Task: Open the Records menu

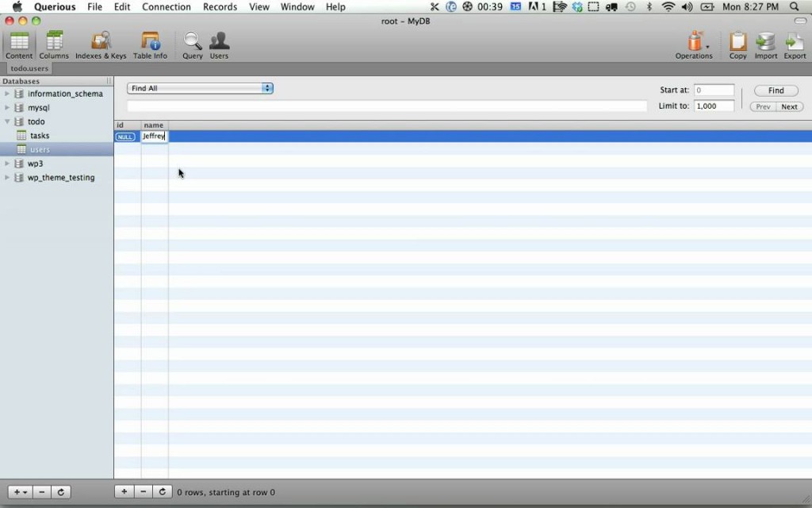Action: click(x=220, y=7)
